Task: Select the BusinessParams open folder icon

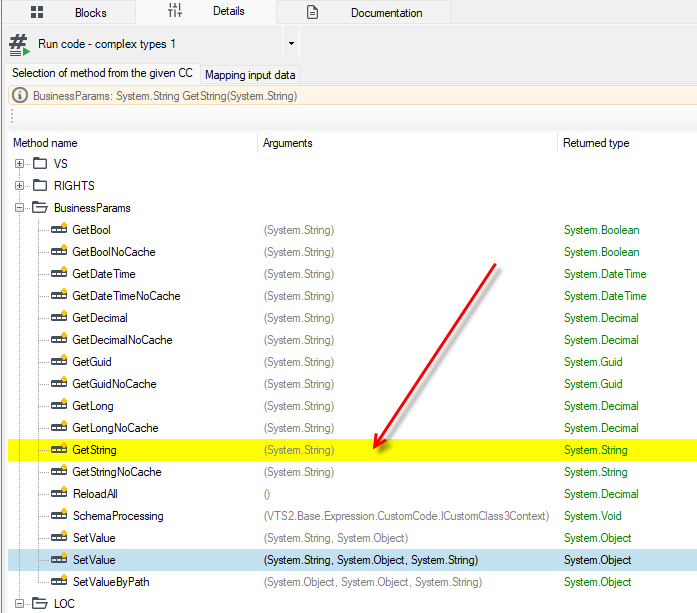Action: tap(40, 207)
